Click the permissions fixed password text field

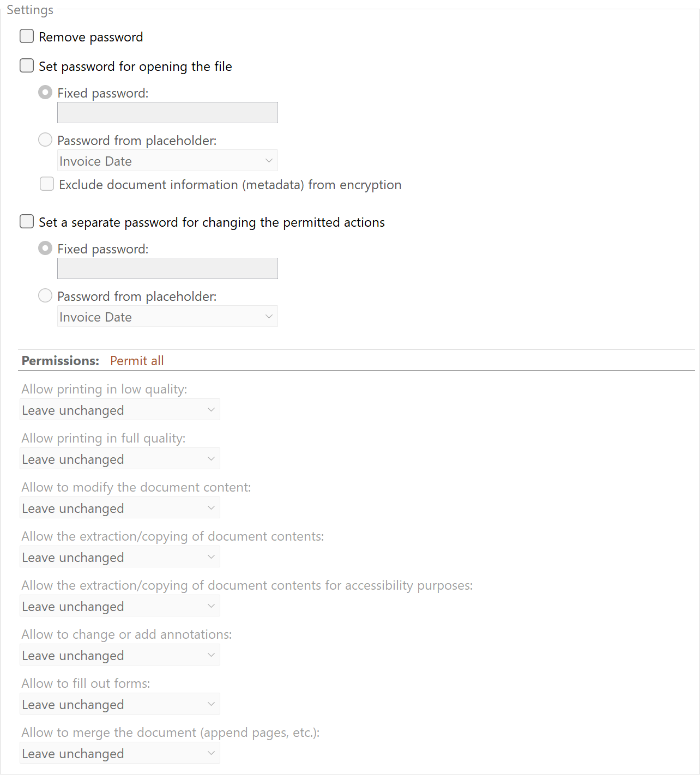point(167,269)
